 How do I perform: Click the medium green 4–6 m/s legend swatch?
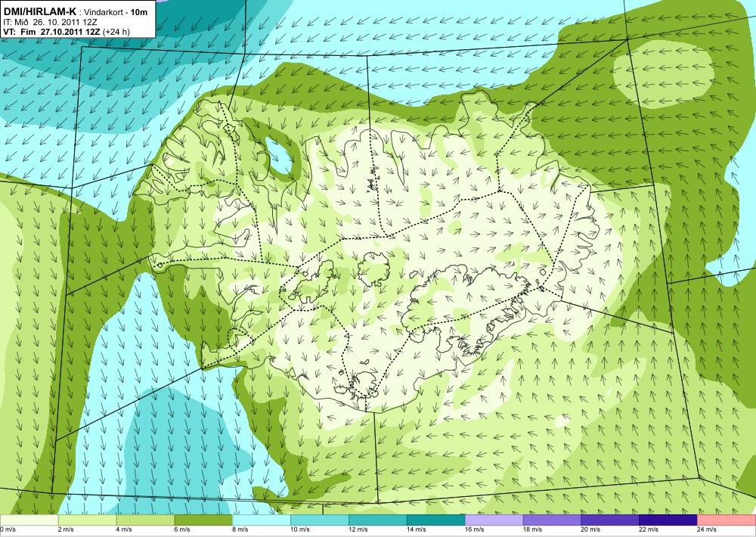click(145, 520)
